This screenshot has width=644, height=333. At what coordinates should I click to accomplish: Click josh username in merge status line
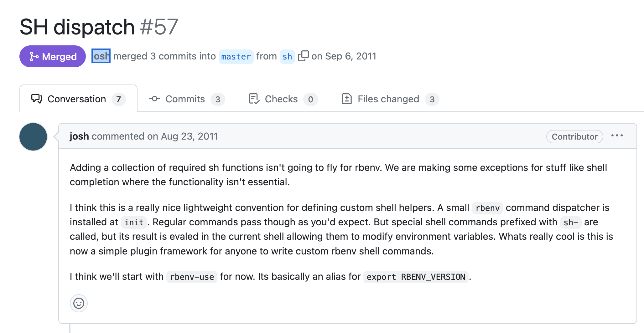(101, 56)
